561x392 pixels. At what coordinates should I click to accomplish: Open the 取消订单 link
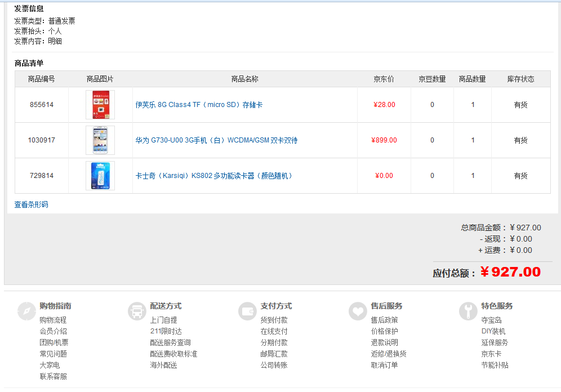(x=384, y=365)
